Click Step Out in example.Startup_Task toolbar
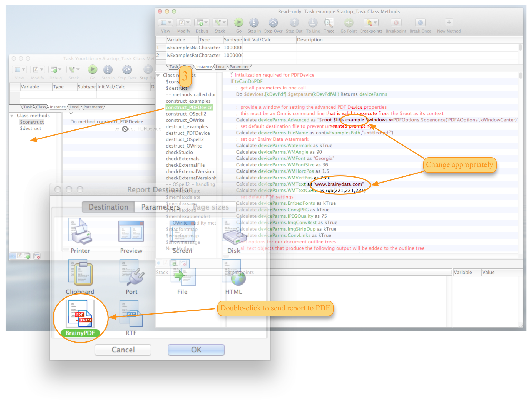This screenshot has height=409, width=532. coord(294,23)
